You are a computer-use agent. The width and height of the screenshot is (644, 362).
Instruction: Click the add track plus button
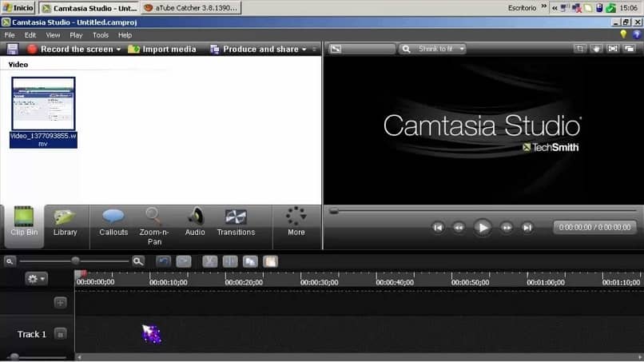click(61, 303)
